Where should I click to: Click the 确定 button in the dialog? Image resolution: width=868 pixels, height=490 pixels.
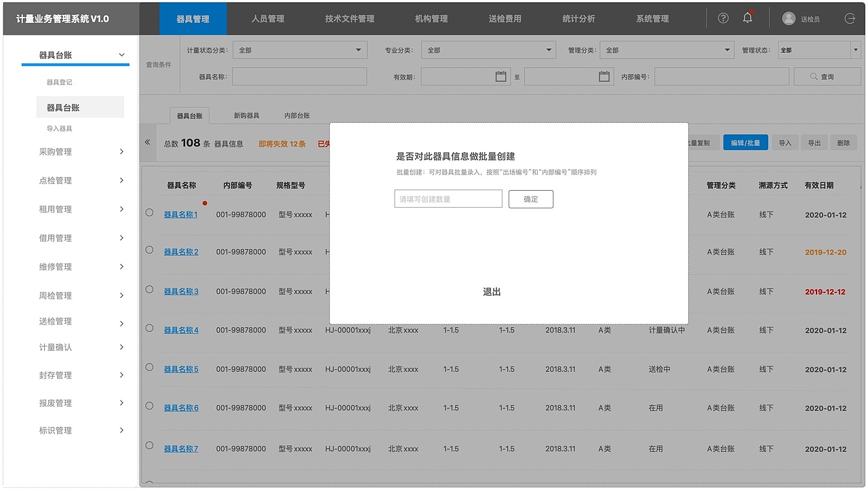tap(531, 199)
